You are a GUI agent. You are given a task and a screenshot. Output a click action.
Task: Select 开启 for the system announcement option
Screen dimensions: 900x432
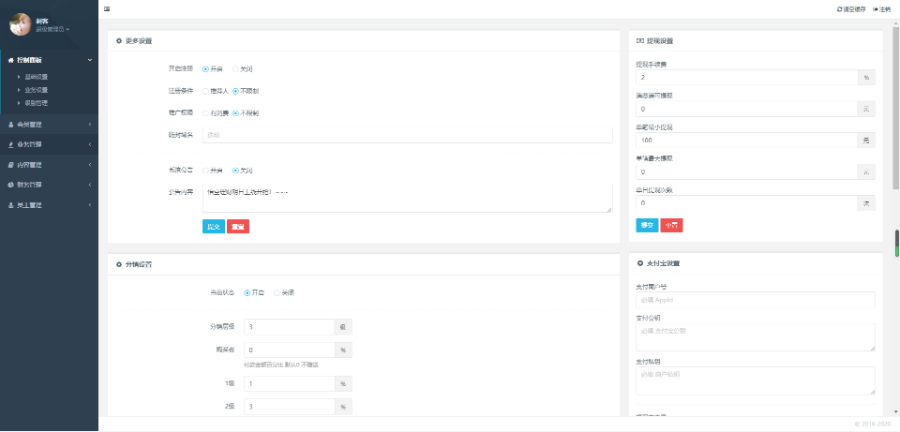point(205,170)
